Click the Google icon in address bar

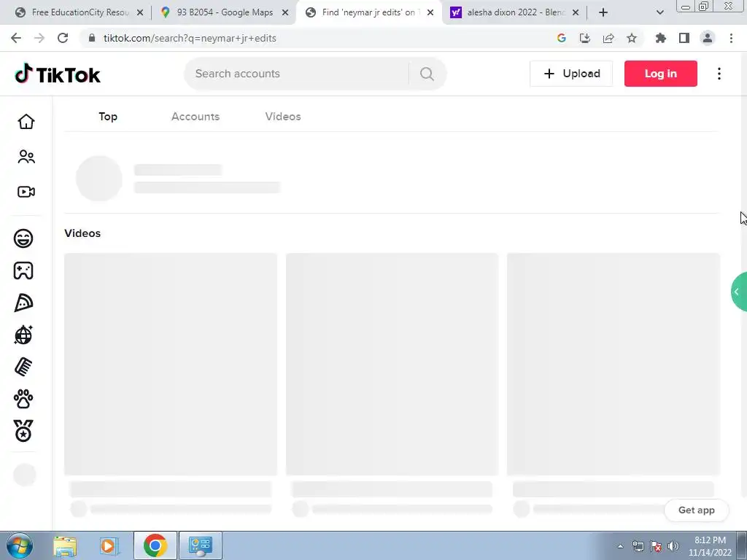pos(561,38)
